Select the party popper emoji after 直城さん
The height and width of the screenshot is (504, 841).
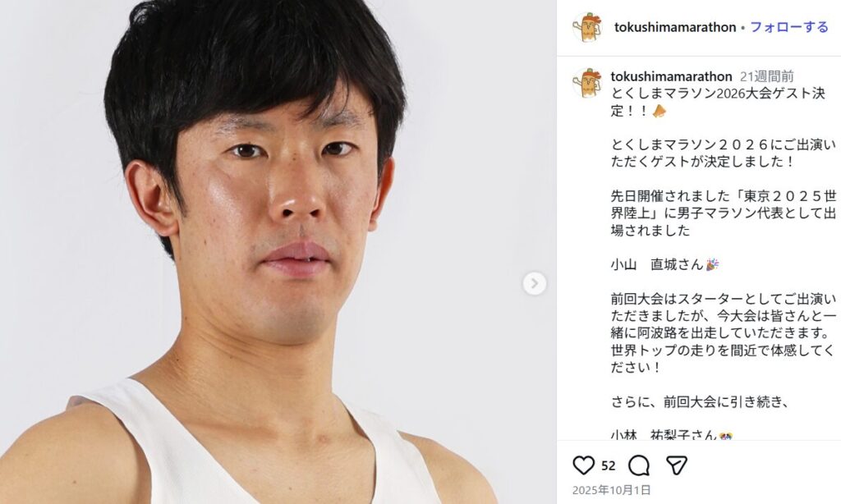point(712,264)
